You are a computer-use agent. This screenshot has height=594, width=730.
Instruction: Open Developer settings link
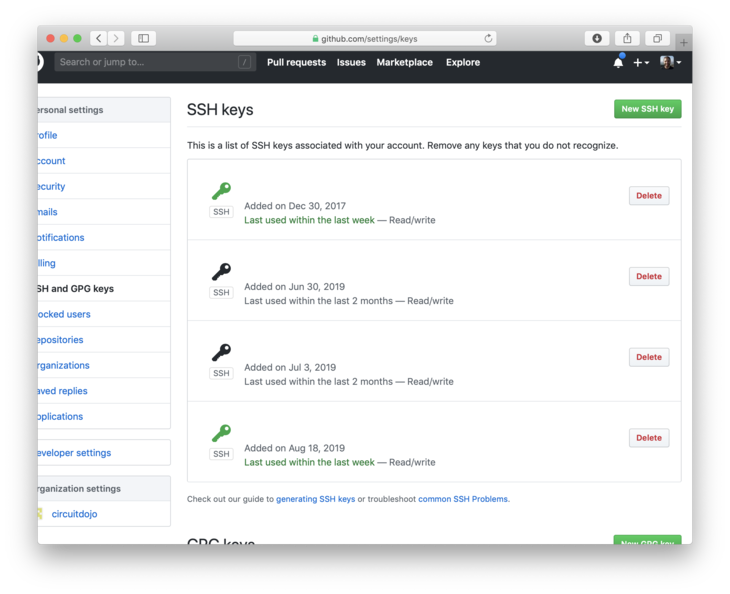click(x=104, y=453)
